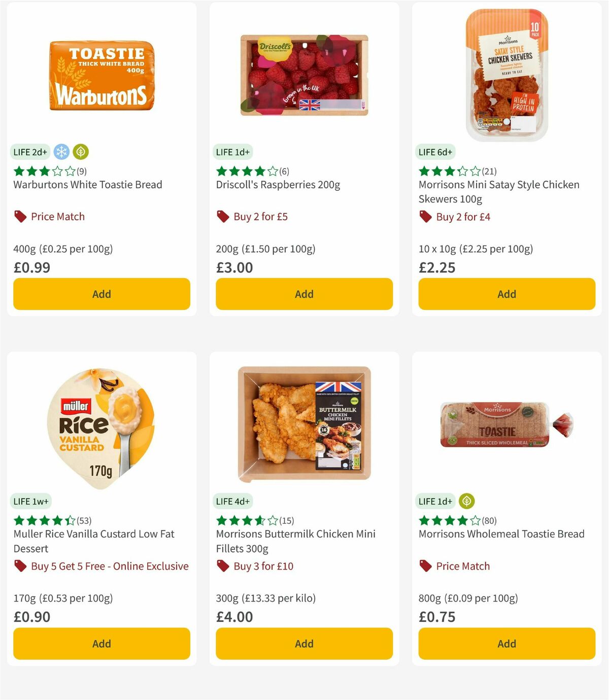
Task: Add Warburtons White Toastie Bread to basket
Action: pyautogui.click(x=101, y=294)
